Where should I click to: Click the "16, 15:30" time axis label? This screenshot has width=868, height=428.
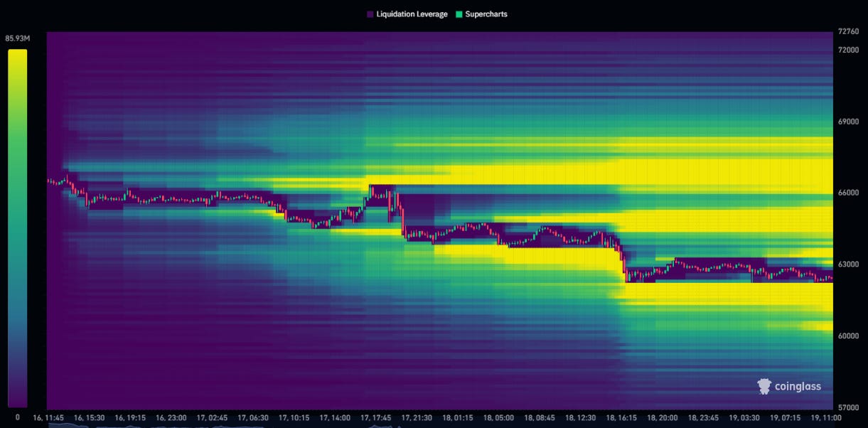(x=90, y=418)
